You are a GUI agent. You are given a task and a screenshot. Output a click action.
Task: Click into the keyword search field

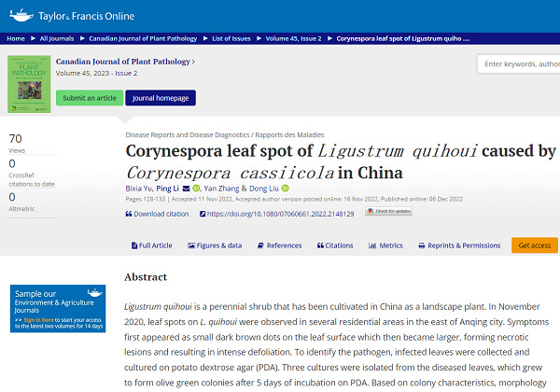[x=519, y=63]
